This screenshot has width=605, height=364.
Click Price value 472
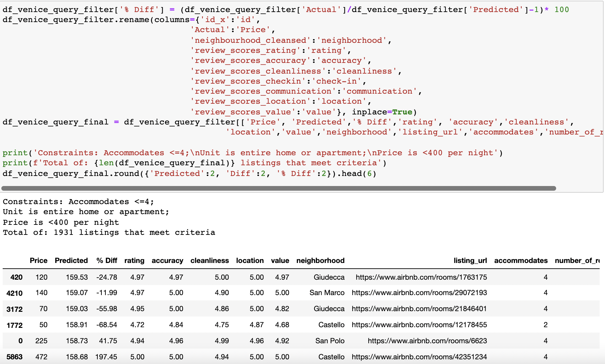pyautogui.click(x=41, y=357)
